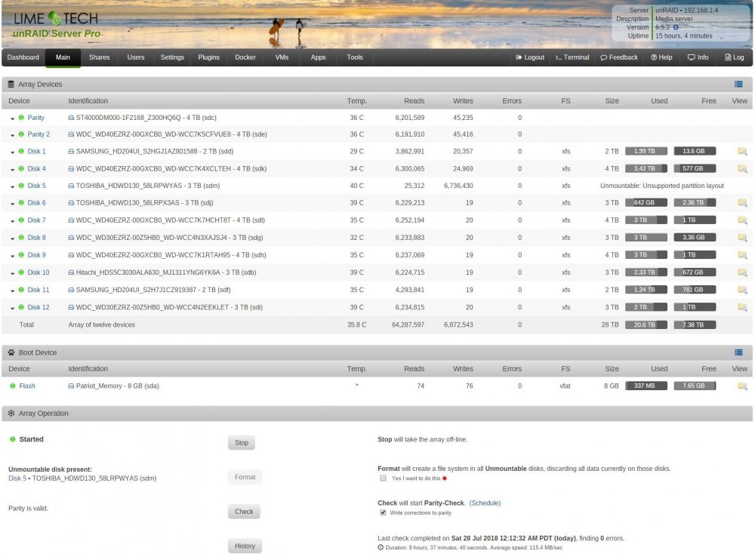Click the Flash green status indicator
Screen dimensions: 755x560
point(13,386)
